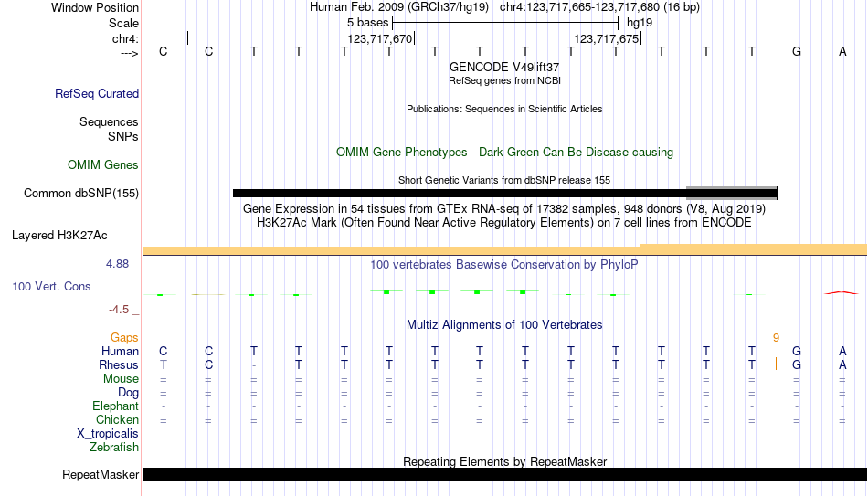Screen dimensions: 868x496
Task: Click the G base in Rhesus alignment row
Action: [x=797, y=364]
